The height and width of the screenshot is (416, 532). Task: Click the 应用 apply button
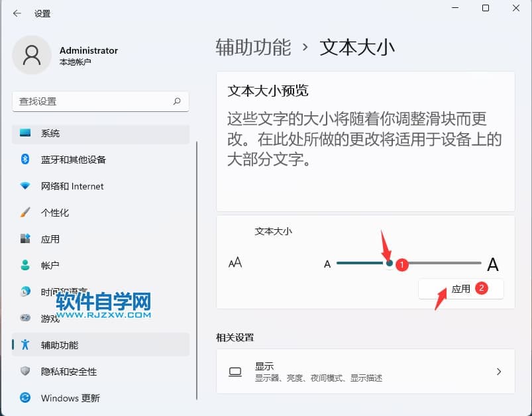pos(460,289)
